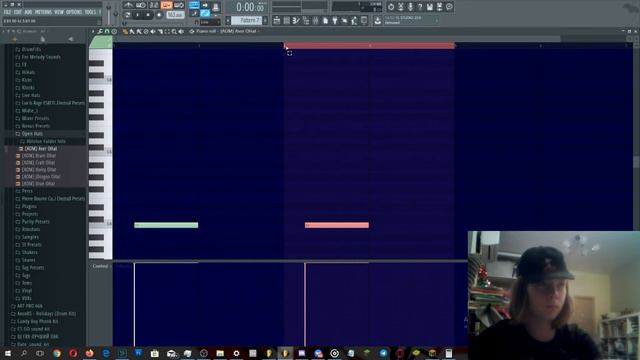Image resolution: width=640 pixels, height=360 pixels.
Task: Click the Play button
Action: 138,15
